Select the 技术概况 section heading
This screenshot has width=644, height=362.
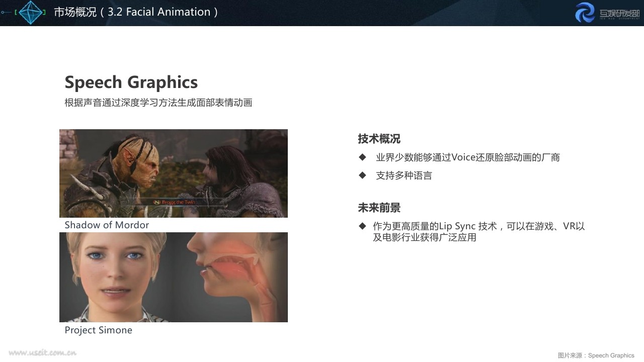(379, 139)
